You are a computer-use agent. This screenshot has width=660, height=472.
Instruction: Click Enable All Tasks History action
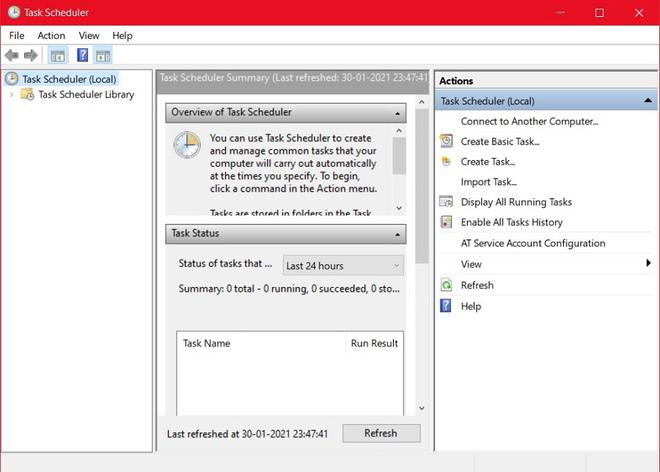pos(511,222)
